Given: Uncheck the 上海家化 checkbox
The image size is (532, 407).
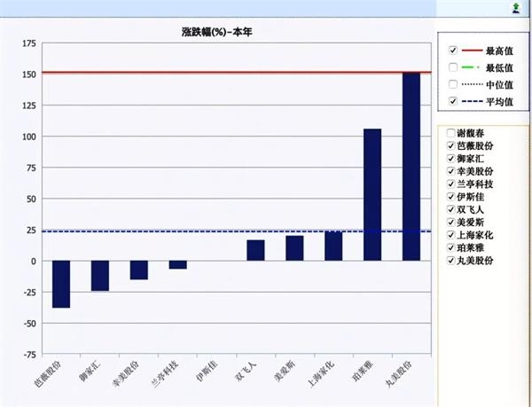Looking at the screenshot, I should click(x=451, y=235).
